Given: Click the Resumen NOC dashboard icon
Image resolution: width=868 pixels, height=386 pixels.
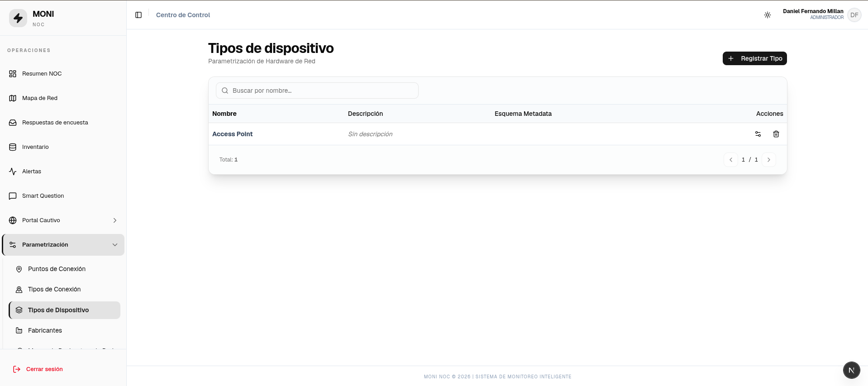Looking at the screenshot, I should click(x=13, y=74).
